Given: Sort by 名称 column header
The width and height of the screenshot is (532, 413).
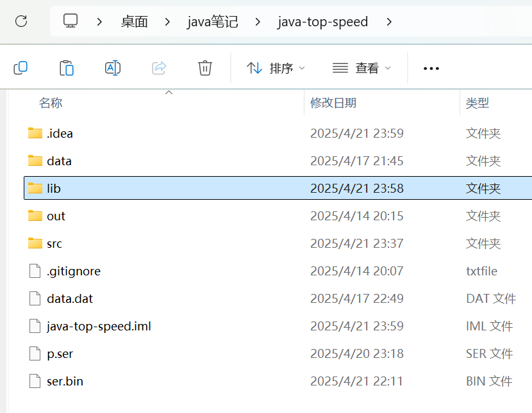Looking at the screenshot, I should pos(51,103).
